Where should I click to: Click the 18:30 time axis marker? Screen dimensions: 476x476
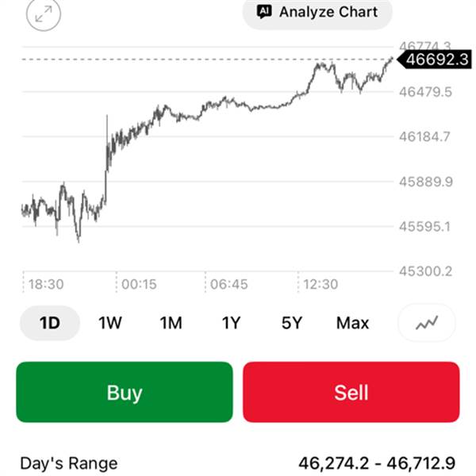46,284
